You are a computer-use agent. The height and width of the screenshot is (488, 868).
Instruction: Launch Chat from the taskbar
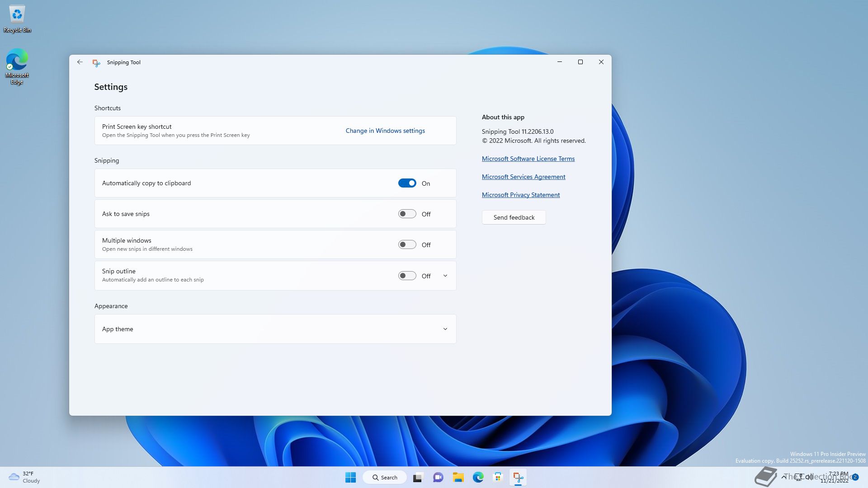(x=438, y=477)
